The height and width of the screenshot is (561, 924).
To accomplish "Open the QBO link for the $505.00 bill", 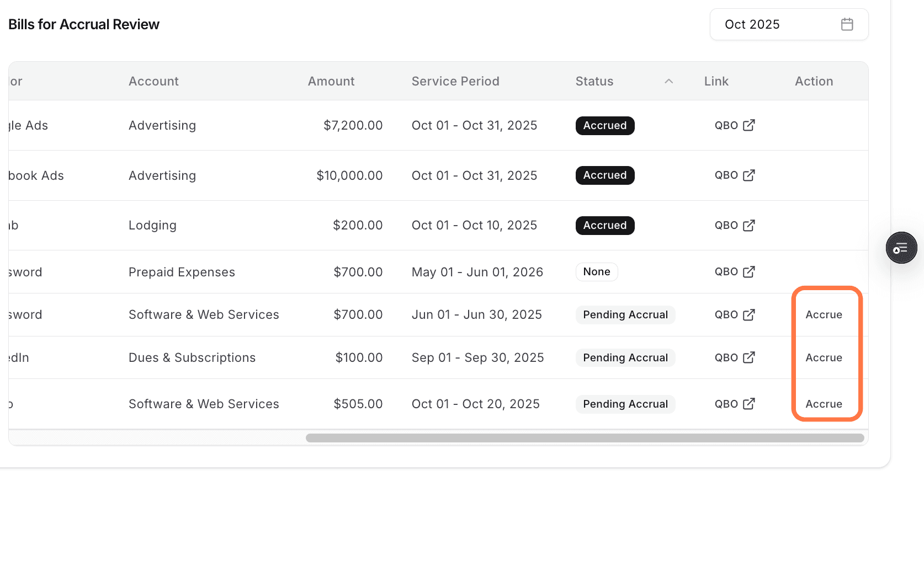I will [x=735, y=404].
